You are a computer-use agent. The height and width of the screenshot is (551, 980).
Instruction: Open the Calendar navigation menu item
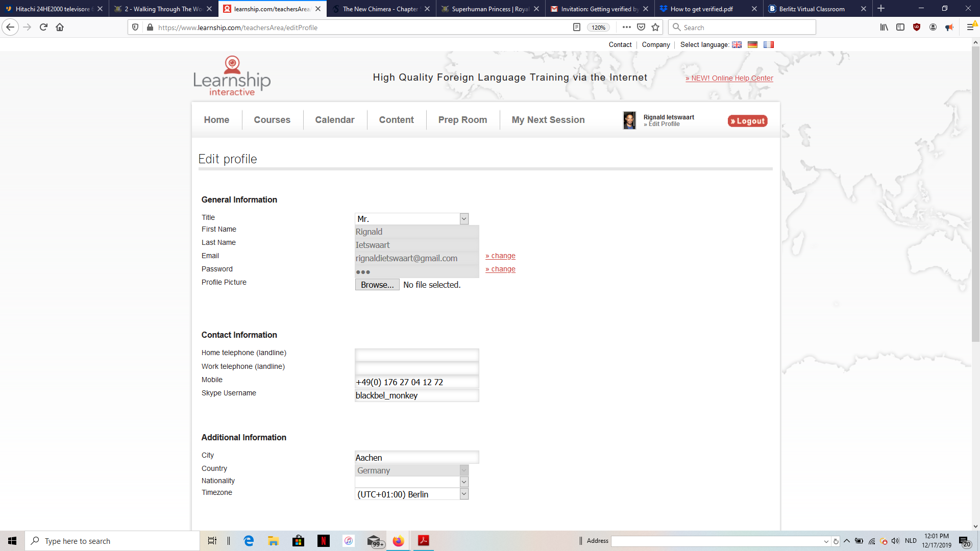click(x=334, y=120)
